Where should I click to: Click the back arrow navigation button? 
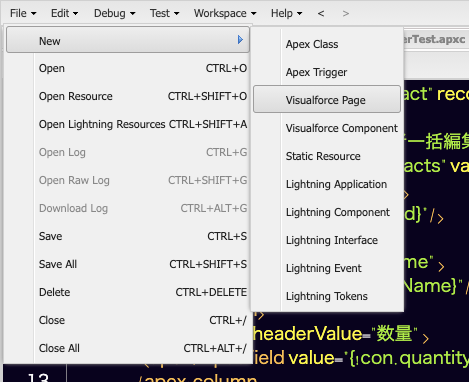(x=321, y=13)
